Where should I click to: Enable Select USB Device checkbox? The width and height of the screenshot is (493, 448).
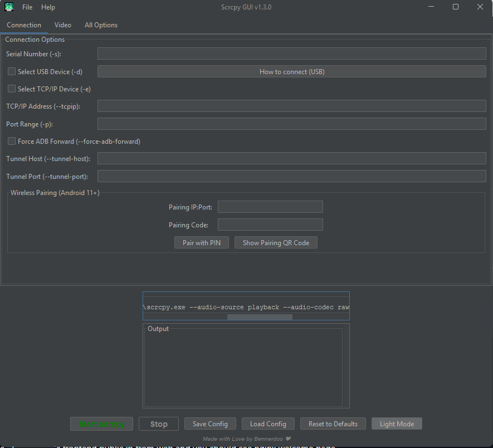tap(12, 71)
